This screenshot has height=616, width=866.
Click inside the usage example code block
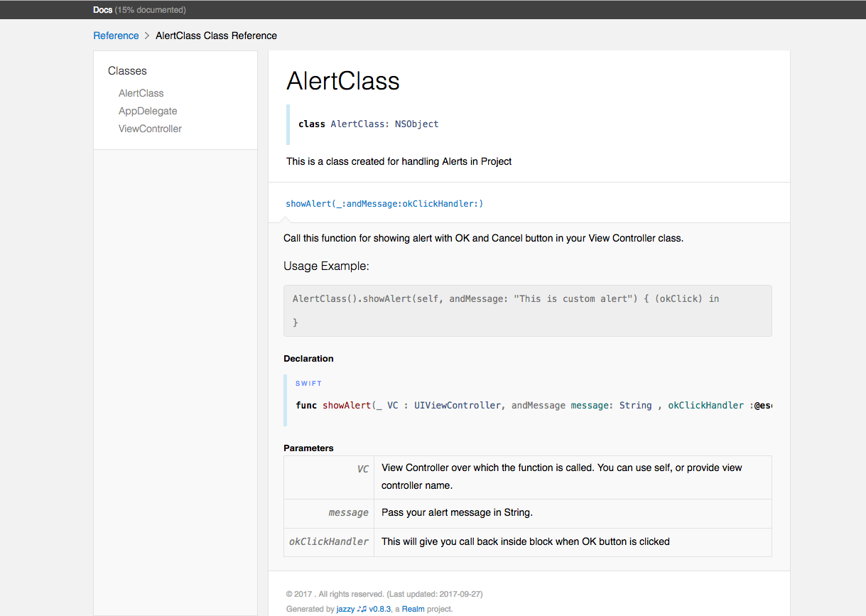[505, 299]
